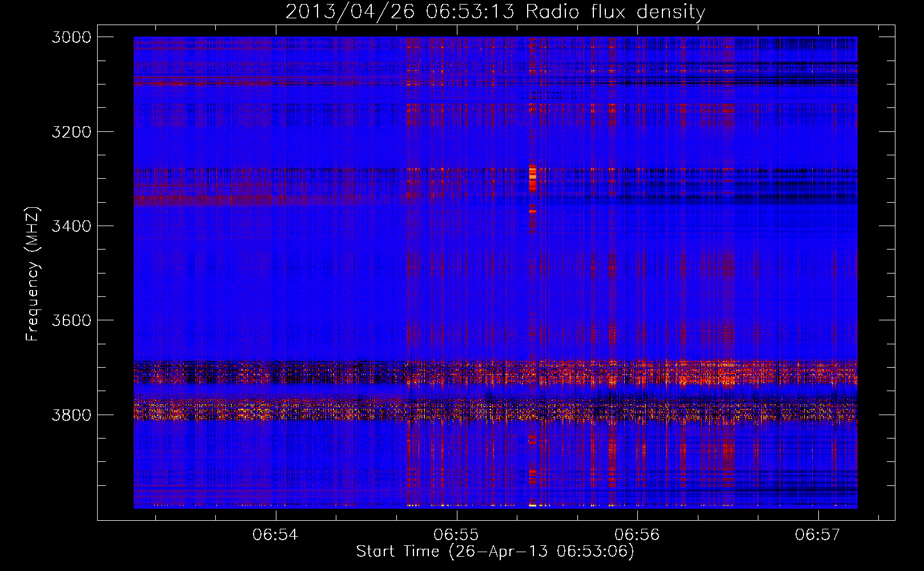This screenshot has height=571, width=924.
Task: Select the 3000 frequency axis label
Action: [x=71, y=37]
